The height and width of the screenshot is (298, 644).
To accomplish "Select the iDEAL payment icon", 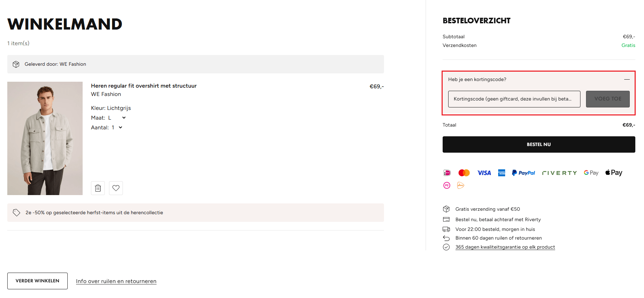I will (447, 172).
